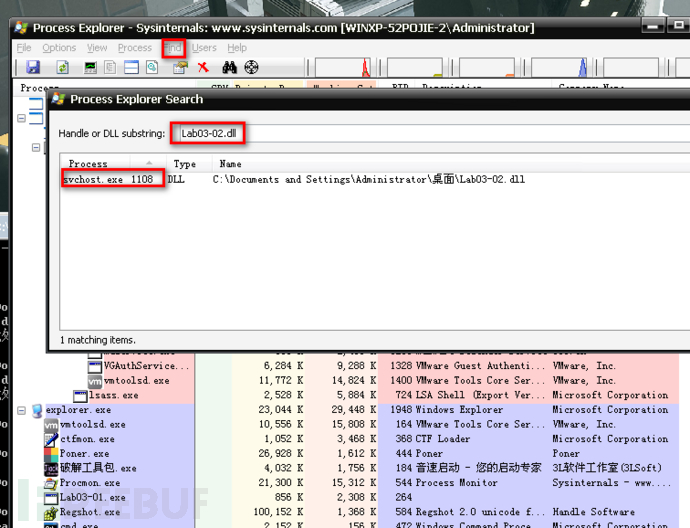Click the binoculars Find toolbar icon
This screenshot has height=528, width=690.
pyautogui.click(x=229, y=67)
